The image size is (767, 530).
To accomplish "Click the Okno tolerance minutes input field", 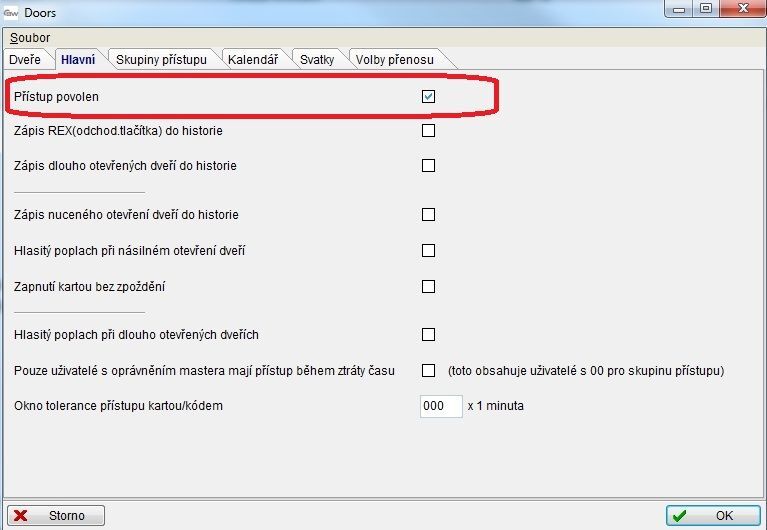I will click(441, 407).
